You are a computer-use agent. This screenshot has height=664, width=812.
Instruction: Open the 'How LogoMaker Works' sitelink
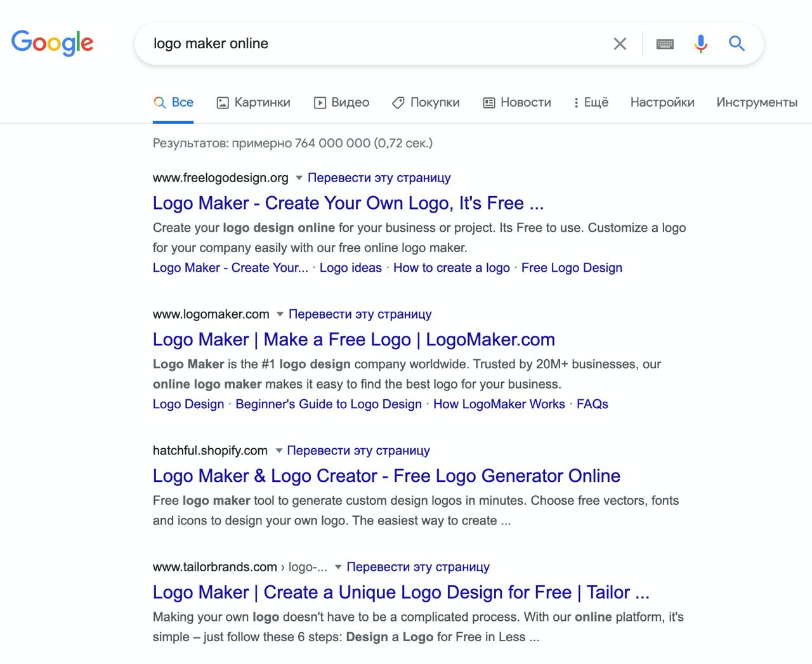(499, 404)
